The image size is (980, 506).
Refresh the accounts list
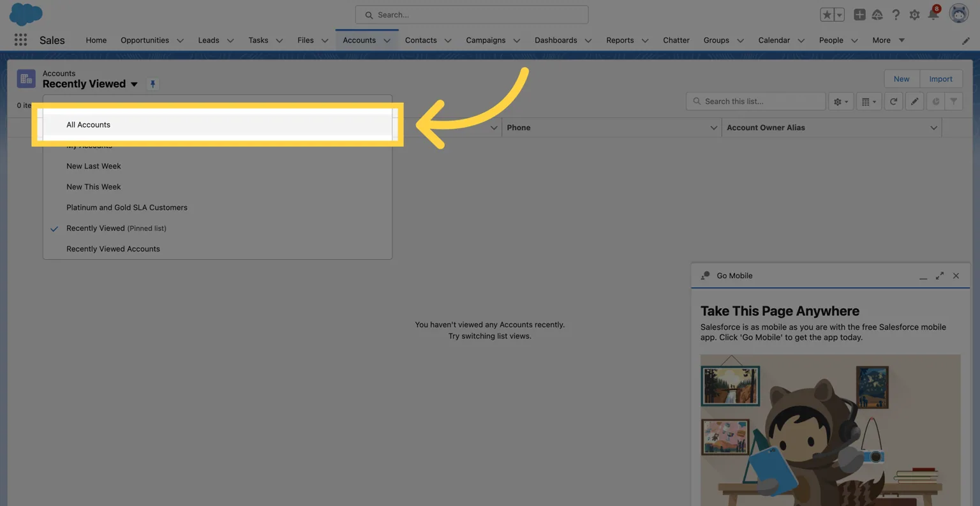(x=893, y=101)
